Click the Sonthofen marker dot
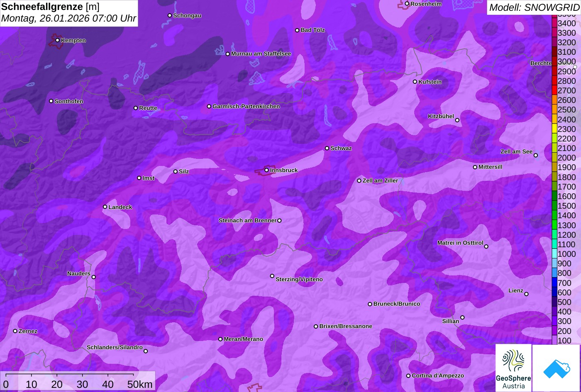This screenshot has height=392, width=581. [51, 101]
